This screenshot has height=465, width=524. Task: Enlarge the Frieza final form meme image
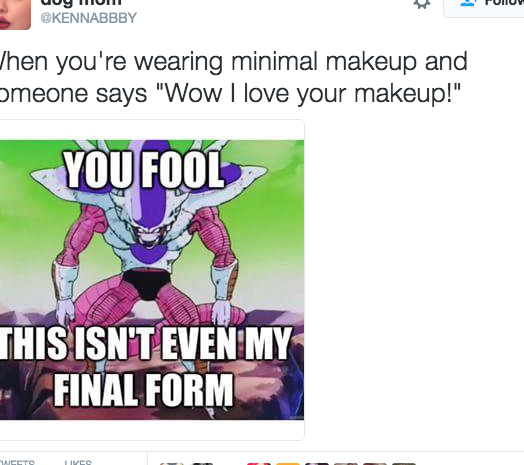(152, 279)
